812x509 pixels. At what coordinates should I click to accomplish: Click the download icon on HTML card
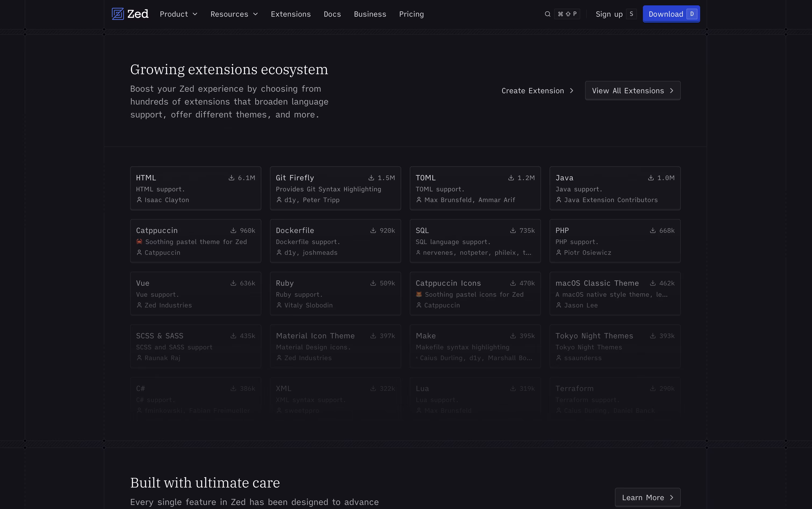[232, 178]
